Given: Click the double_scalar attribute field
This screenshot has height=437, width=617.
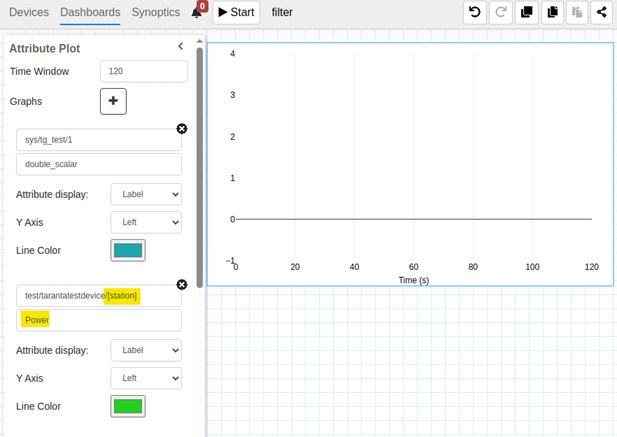Looking at the screenshot, I should (99, 164).
